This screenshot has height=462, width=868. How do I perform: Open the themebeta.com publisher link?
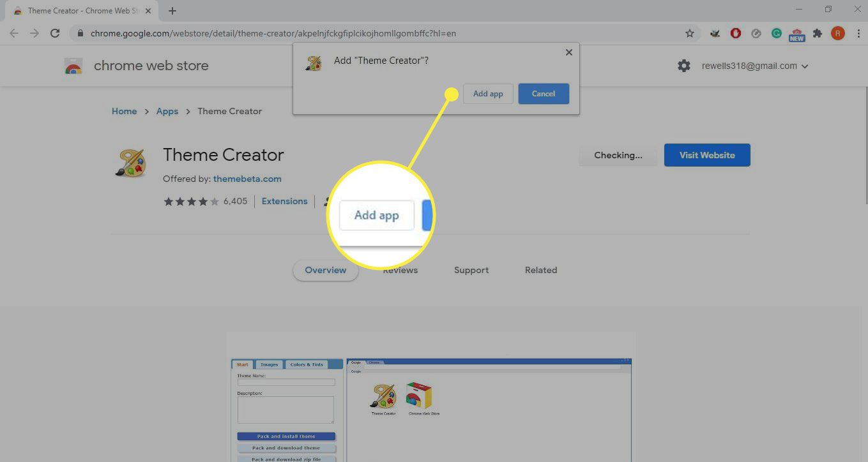[247, 179]
